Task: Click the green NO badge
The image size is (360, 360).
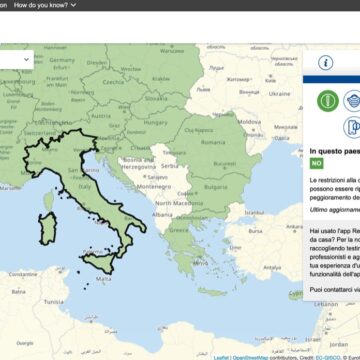Action: point(316,163)
